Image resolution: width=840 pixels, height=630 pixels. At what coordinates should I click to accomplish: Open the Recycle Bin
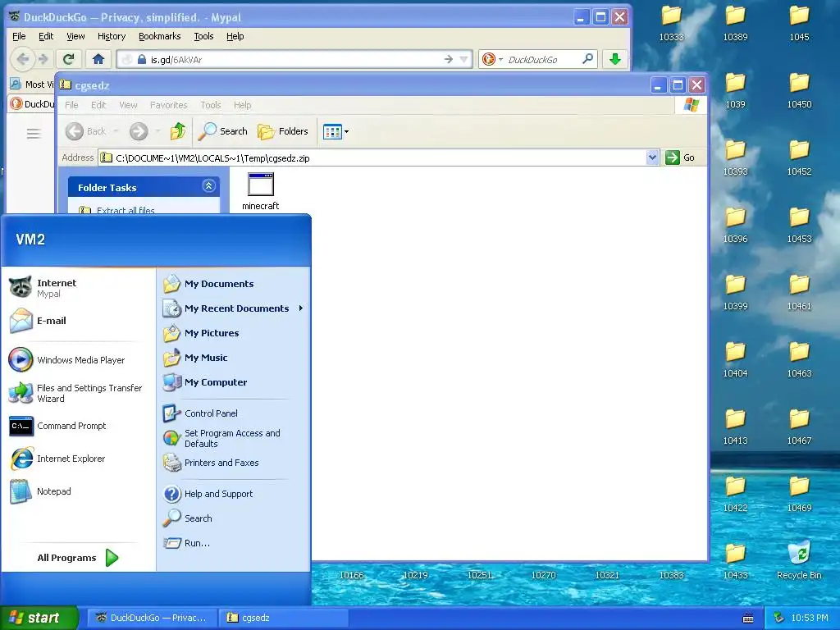(799, 561)
